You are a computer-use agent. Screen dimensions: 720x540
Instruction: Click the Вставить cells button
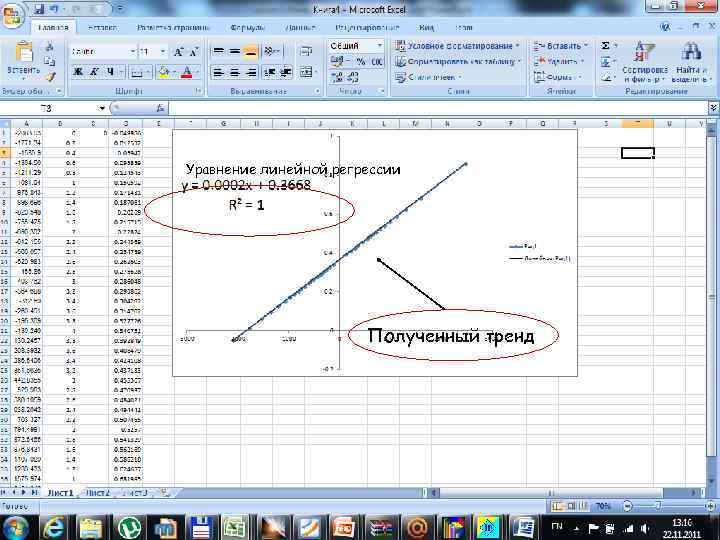click(x=560, y=46)
